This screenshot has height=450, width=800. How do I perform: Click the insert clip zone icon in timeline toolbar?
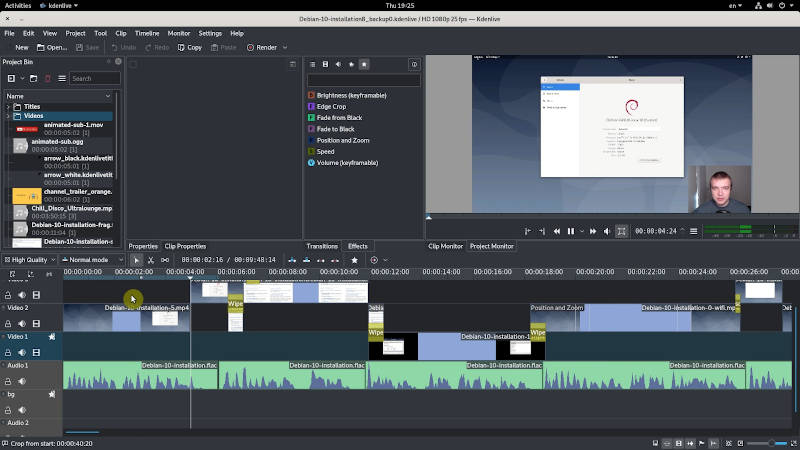point(292,260)
